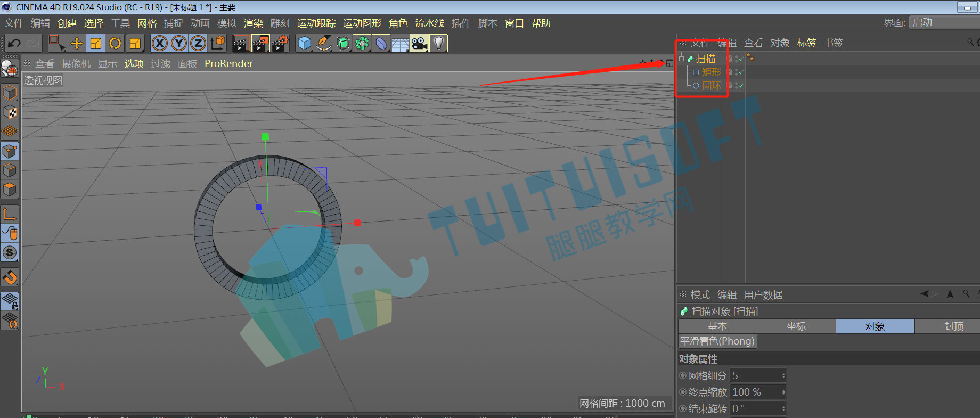This screenshot has height=418, width=980.
Task: Enable the Texture mode checkerboard icon
Action: [10, 112]
